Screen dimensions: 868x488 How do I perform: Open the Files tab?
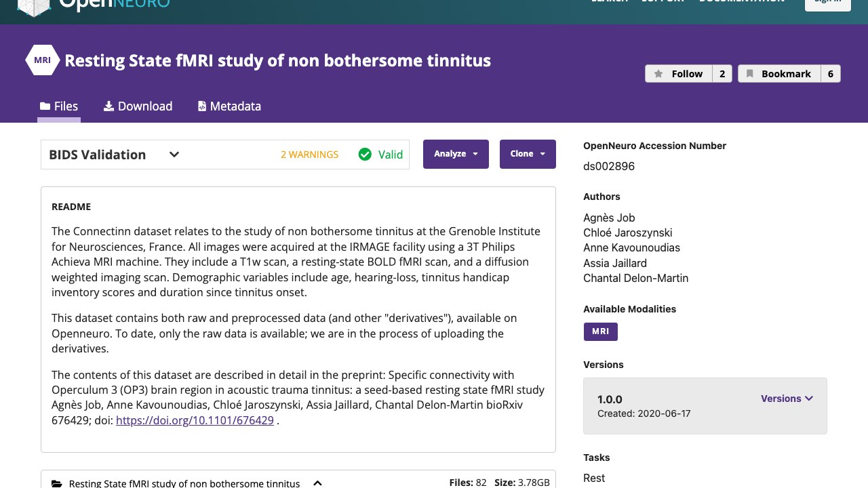(x=59, y=106)
